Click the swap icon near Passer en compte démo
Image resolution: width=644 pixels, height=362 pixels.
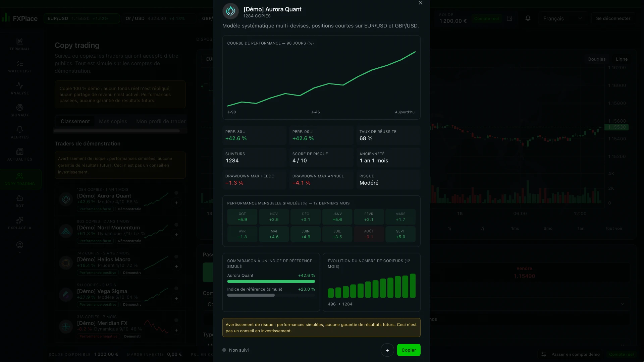click(544, 354)
